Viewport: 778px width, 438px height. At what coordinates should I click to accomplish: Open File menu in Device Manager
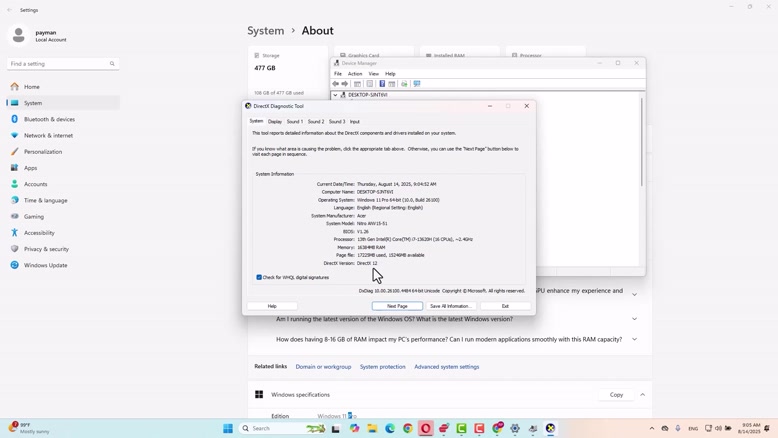pyautogui.click(x=338, y=74)
